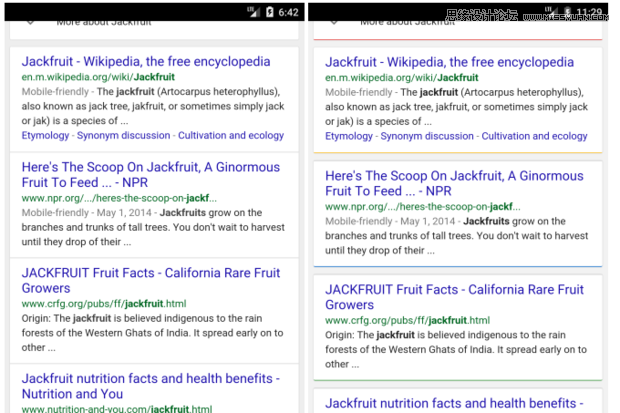Tap the en.m.wikipedia.org URL in the 6:42 screenshot
Image resolution: width=620 pixels, height=413 pixels.
click(x=98, y=77)
